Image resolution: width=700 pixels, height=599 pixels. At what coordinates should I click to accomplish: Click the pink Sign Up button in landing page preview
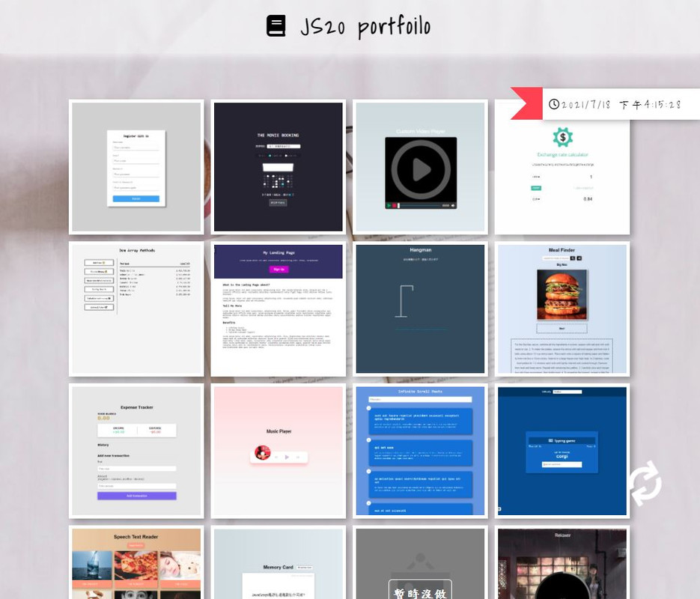279,269
